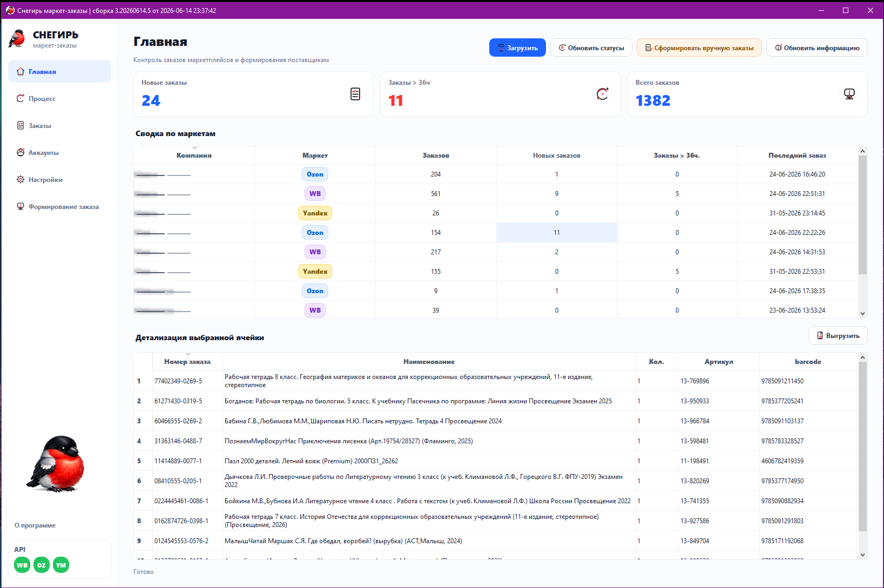Click the Маркет column header

click(x=315, y=156)
